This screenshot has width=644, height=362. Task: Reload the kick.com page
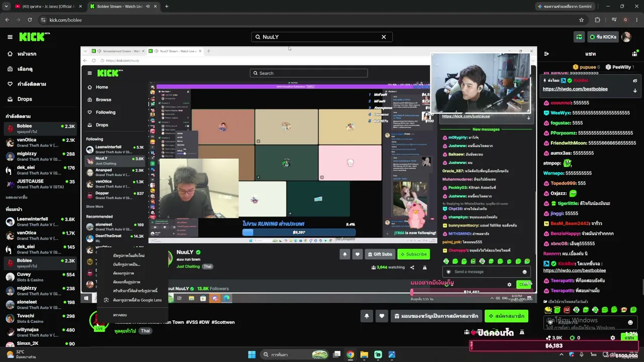click(x=30, y=20)
